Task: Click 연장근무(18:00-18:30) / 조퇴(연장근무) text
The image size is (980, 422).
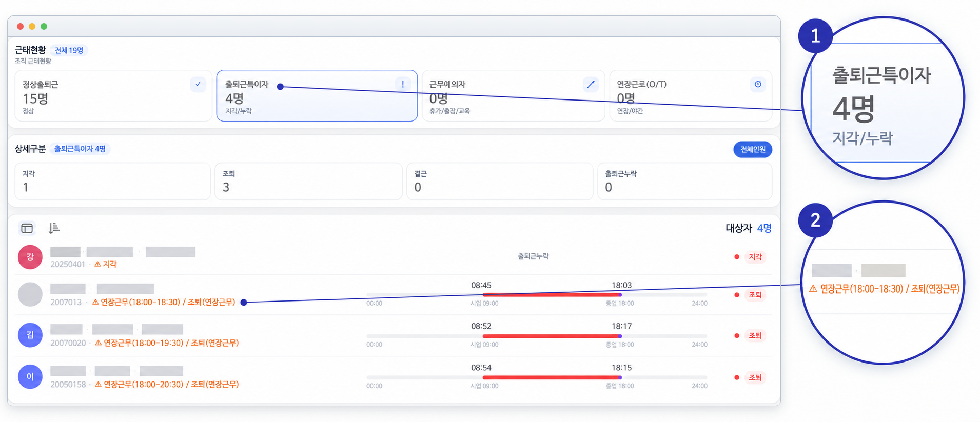Action: point(168,302)
